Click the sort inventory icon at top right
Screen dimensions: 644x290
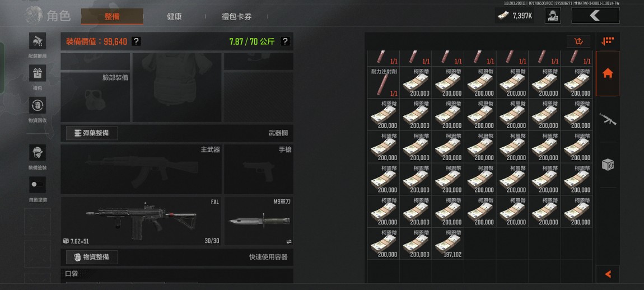point(578,41)
